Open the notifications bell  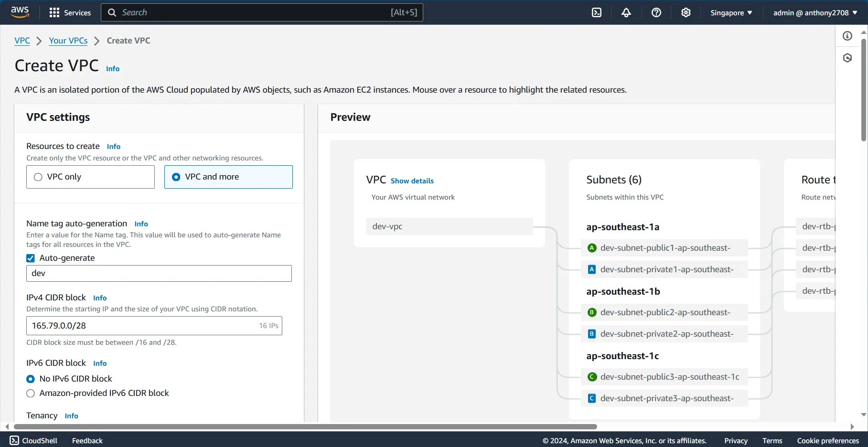[x=626, y=12]
